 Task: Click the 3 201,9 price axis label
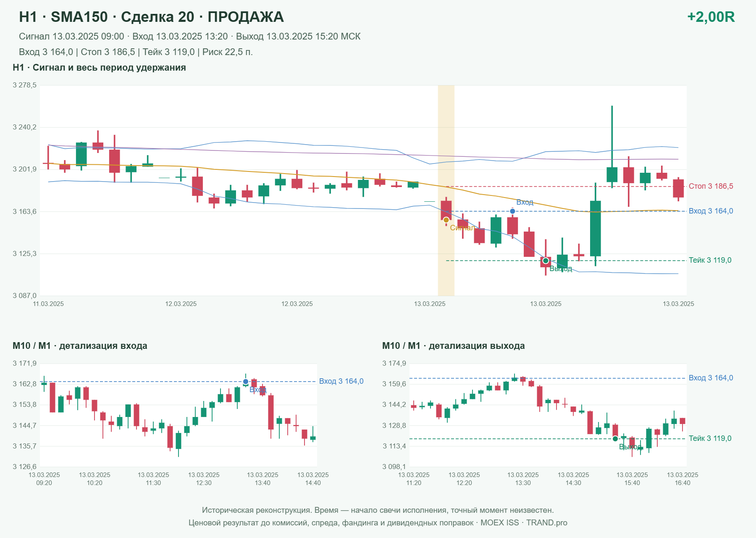[25, 169]
